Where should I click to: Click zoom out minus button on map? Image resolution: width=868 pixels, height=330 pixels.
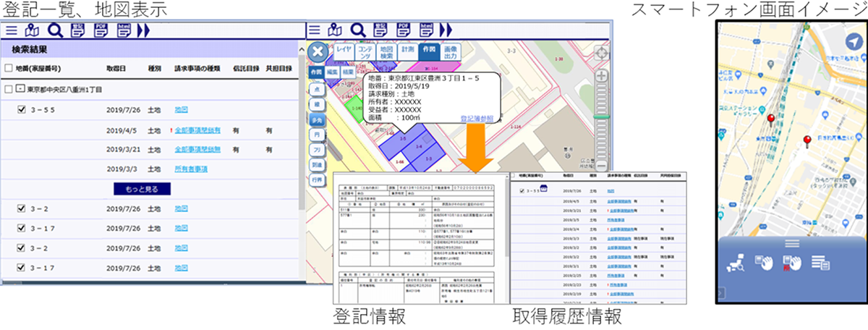[x=600, y=165]
